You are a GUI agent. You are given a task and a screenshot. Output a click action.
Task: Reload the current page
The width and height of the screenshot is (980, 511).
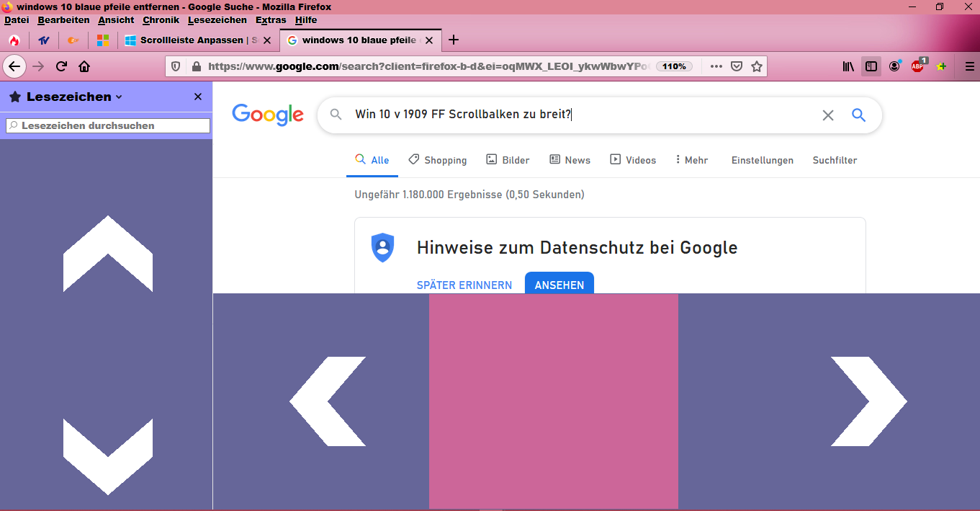click(62, 66)
